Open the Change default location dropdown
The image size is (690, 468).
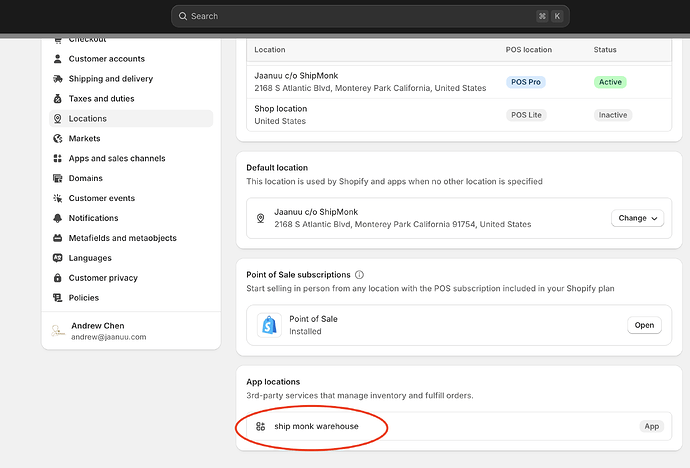pos(637,218)
